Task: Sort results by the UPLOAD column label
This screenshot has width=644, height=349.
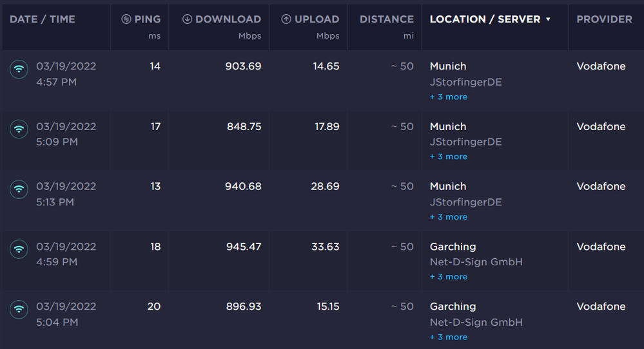Action: point(317,19)
